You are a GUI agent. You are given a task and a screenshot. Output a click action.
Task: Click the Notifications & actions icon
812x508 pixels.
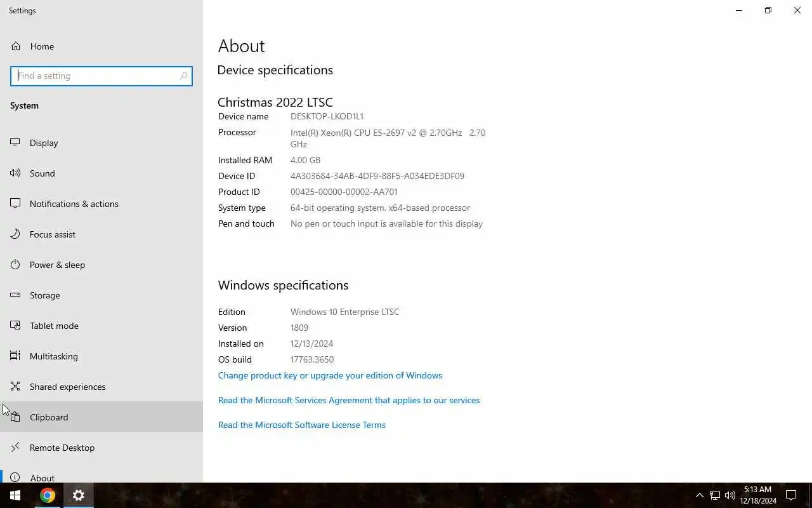[x=15, y=204]
